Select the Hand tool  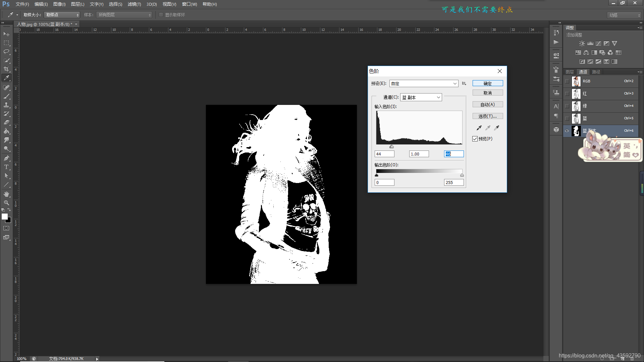6,194
